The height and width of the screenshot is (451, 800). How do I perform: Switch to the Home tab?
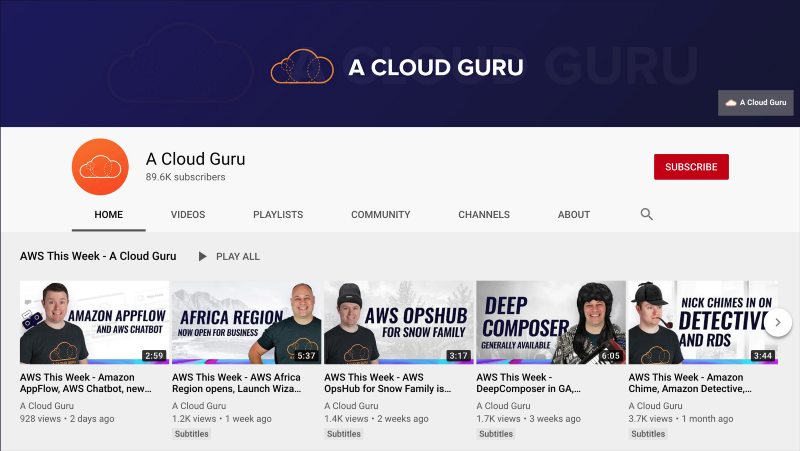[x=109, y=215]
